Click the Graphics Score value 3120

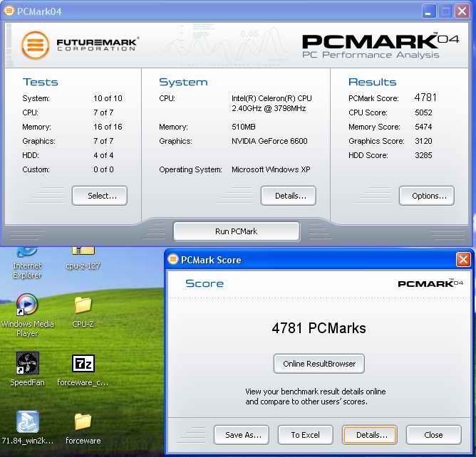pyautogui.click(x=423, y=141)
